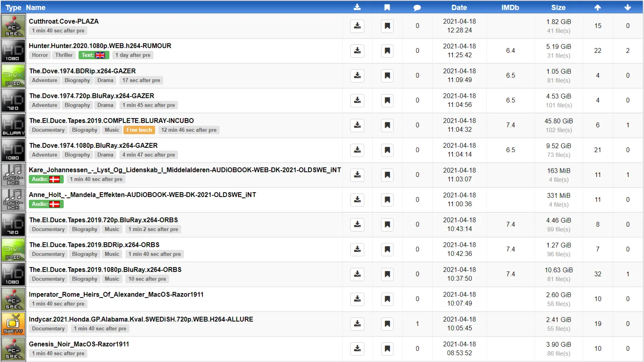Download the Kare_Johannessen audiobook torrent

pos(357,175)
